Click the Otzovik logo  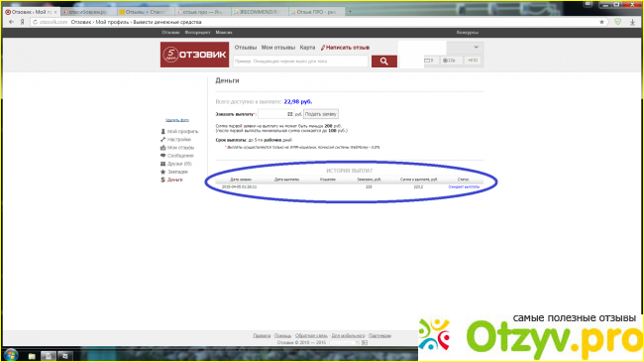pyautogui.click(x=194, y=55)
